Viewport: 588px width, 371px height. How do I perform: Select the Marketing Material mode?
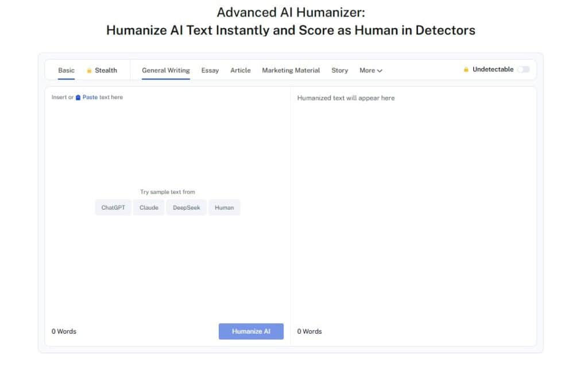291,71
